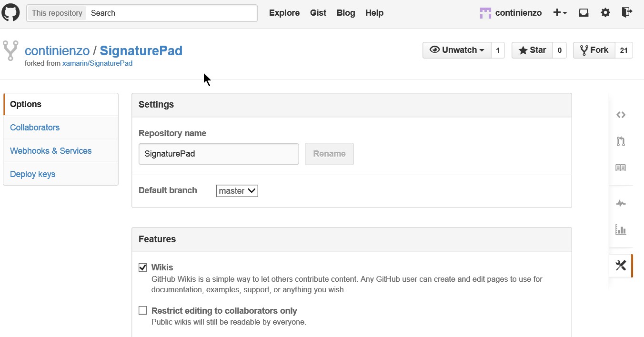Open the Code view icon in sidebar
This screenshot has width=644, height=337.
tap(620, 115)
